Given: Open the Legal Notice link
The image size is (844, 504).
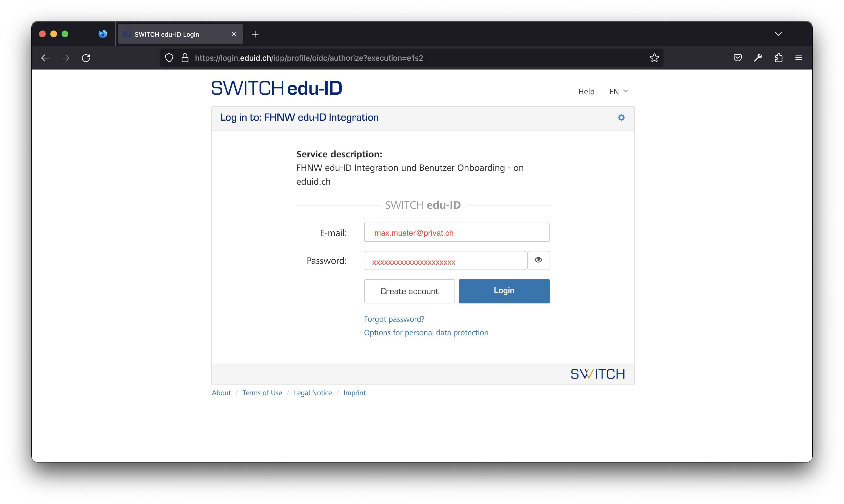Looking at the screenshot, I should coord(313,393).
